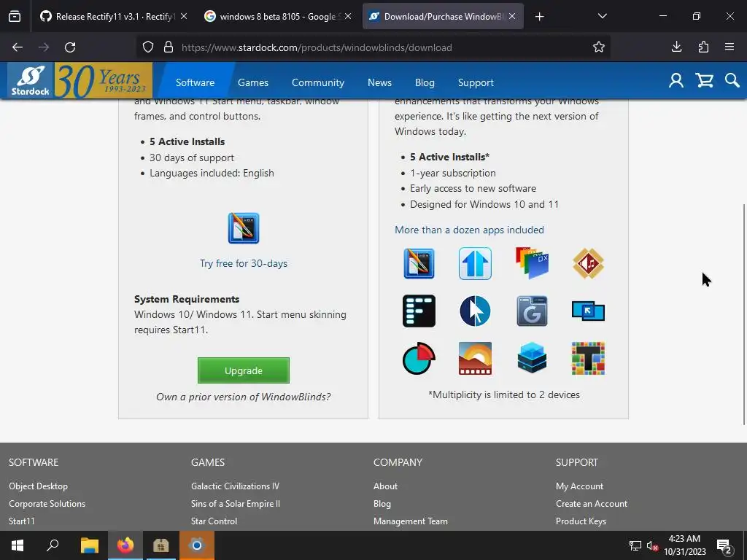Image resolution: width=747 pixels, height=560 pixels.
Task: Open the Product Keys footer link
Action: (x=581, y=521)
